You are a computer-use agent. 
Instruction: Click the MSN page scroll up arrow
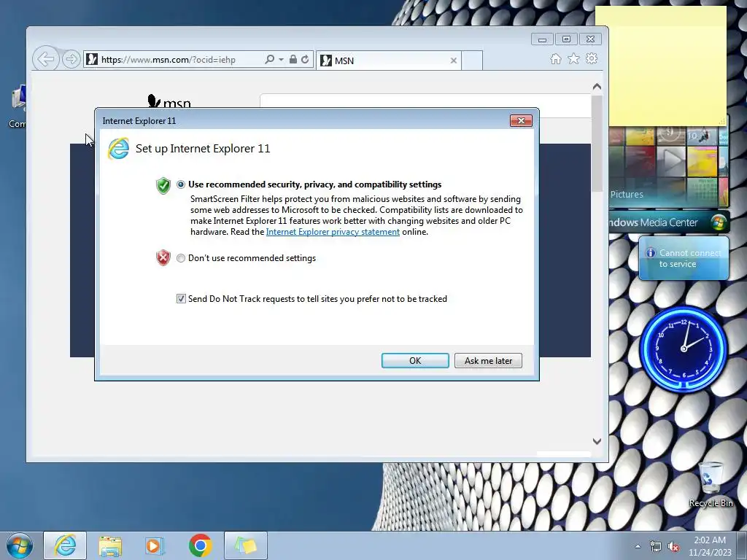coord(597,87)
